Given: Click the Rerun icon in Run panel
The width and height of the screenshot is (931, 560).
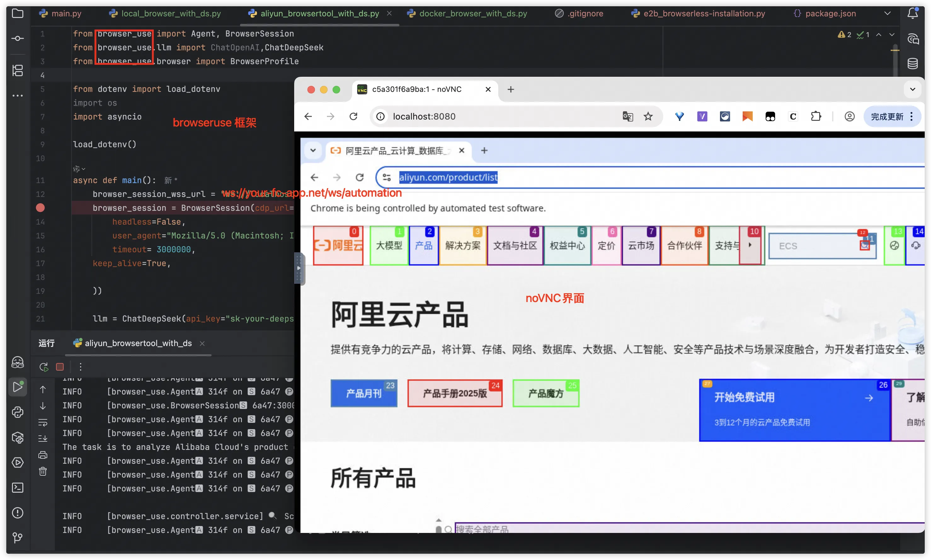Looking at the screenshot, I should [x=43, y=367].
